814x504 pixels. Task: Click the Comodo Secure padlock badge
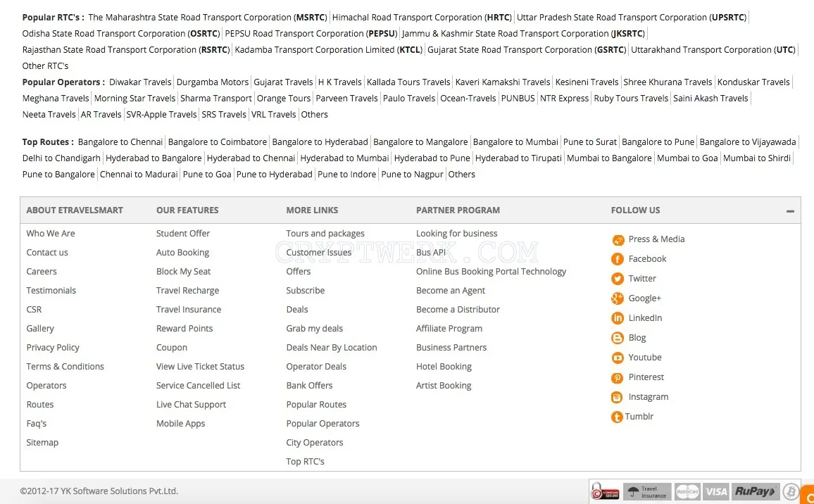606,491
